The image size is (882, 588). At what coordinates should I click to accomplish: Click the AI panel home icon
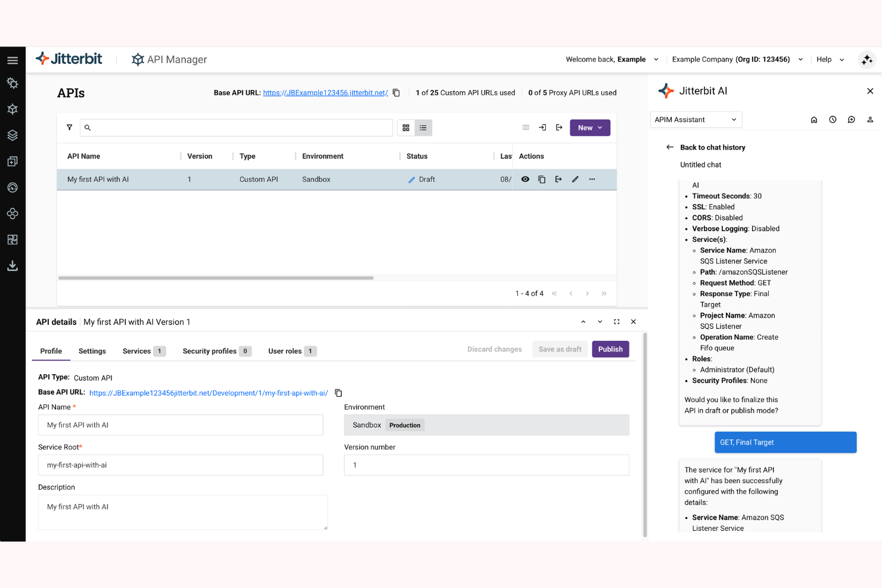814,120
